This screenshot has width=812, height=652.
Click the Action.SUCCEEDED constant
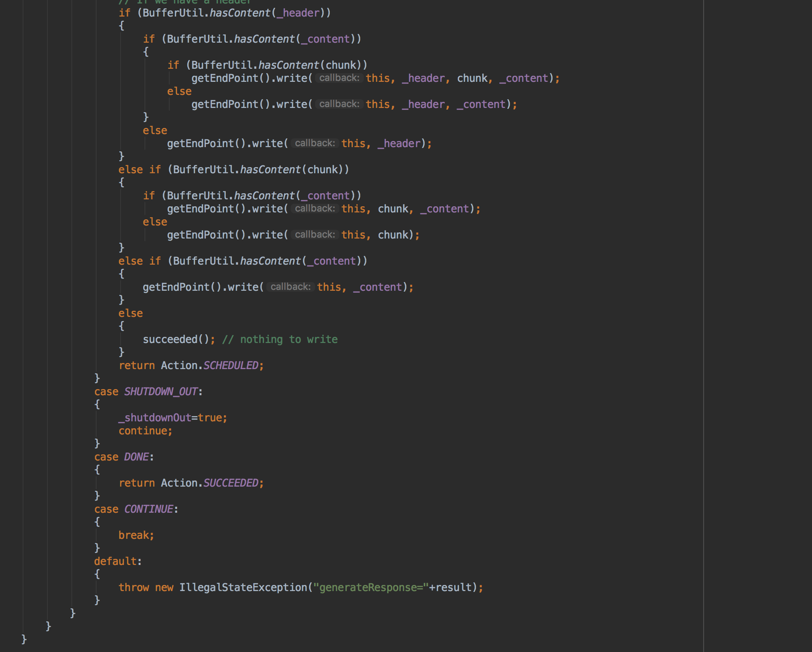pos(231,483)
